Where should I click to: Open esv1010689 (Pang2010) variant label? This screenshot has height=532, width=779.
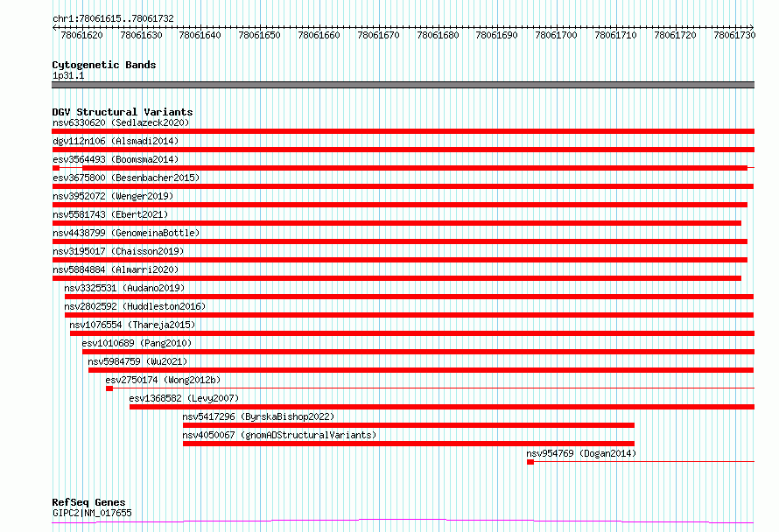[x=137, y=343]
